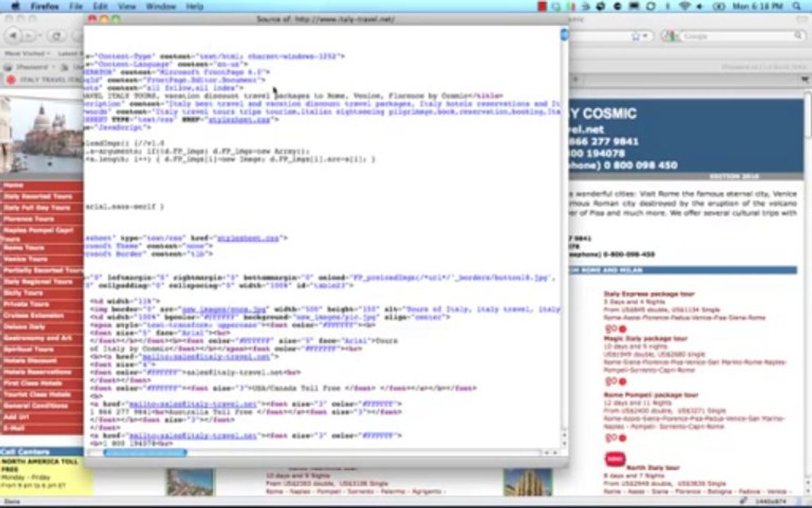Click the red new badge near North Italy tour
This screenshot has width=812, height=508.
[615, 459]
